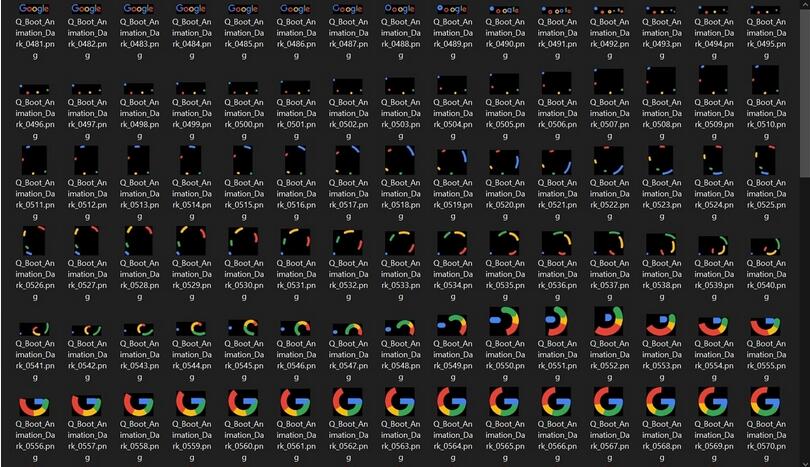This screenshot has width=810, height=467.
Task: Select the Q_Boot_Animation_Dark_0507.png thumbnail
Action: [x=610, y=82]
